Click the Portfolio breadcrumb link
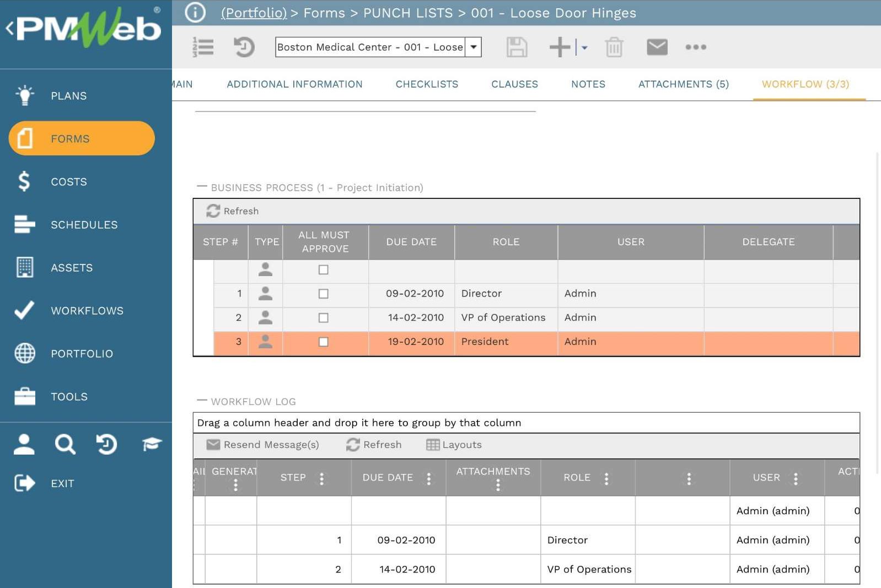Viewport: 881px width, 588px height. coord(254,13)
